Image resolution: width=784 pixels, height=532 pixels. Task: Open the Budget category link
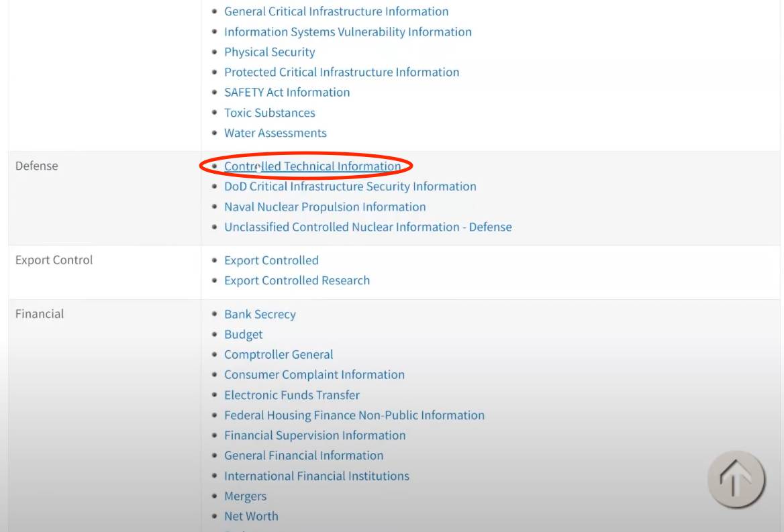tap(243, 334)
